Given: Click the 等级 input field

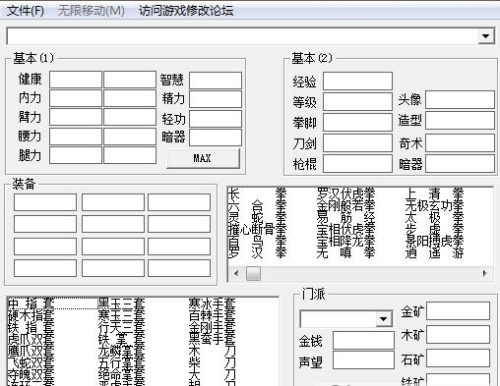Looking at the screenshot, I should [358, 102].
